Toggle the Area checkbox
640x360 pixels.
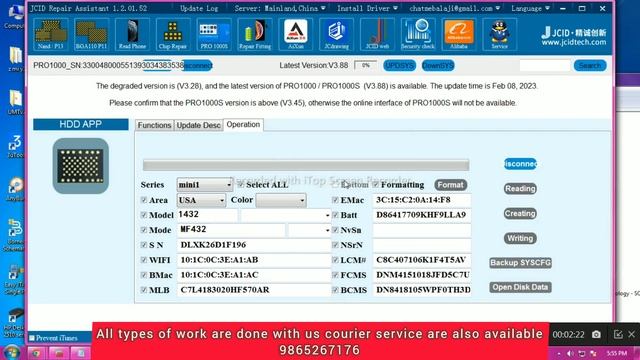144,200
